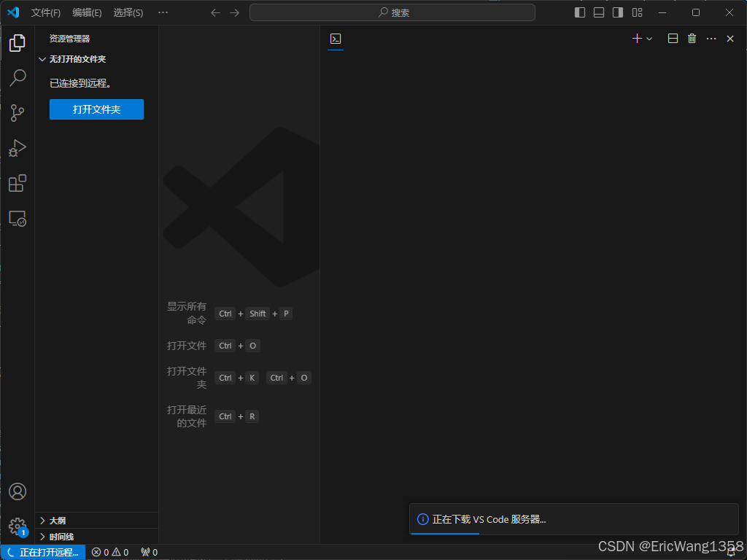Open problems from errors and warnings indicator
This screenshot has height=560, width=747.
pyautogui.click(x=110, y=552)
